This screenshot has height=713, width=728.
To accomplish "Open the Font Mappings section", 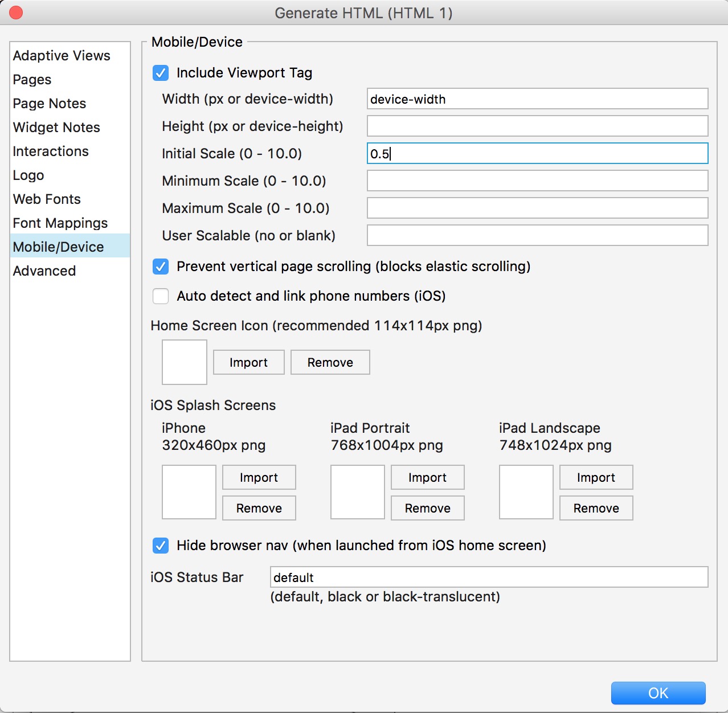I will tap(60, 223).
